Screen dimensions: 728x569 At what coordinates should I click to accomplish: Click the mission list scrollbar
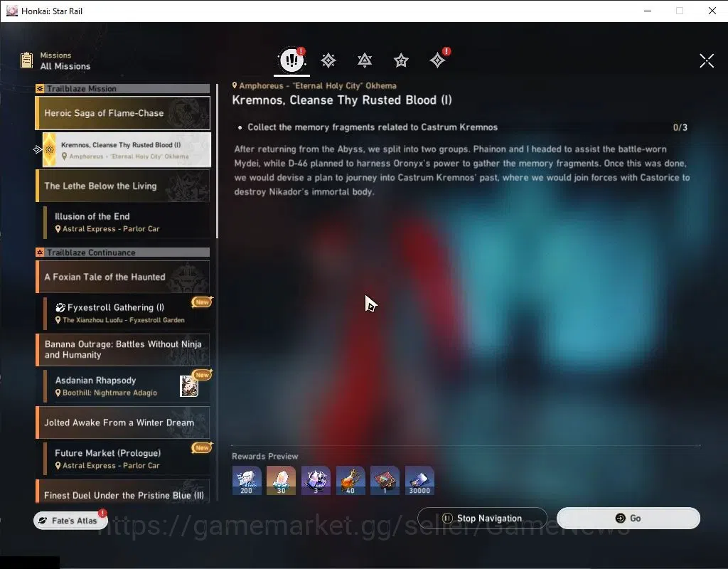217,161
